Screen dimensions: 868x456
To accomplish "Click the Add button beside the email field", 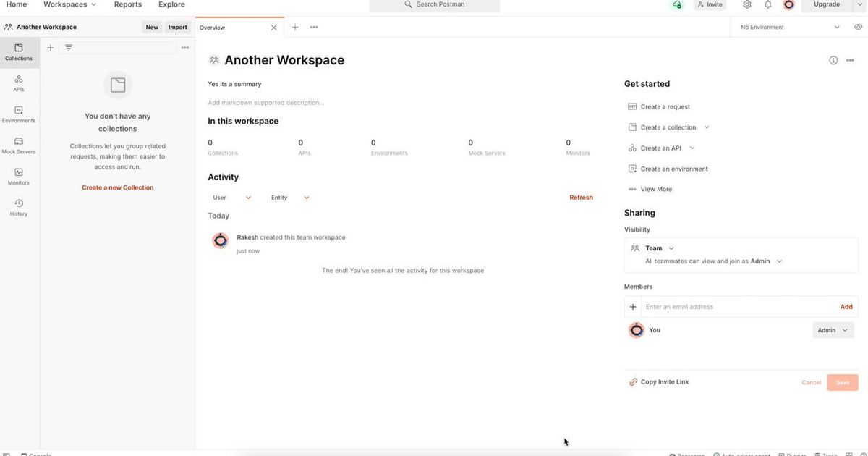I will pos(846,307).
